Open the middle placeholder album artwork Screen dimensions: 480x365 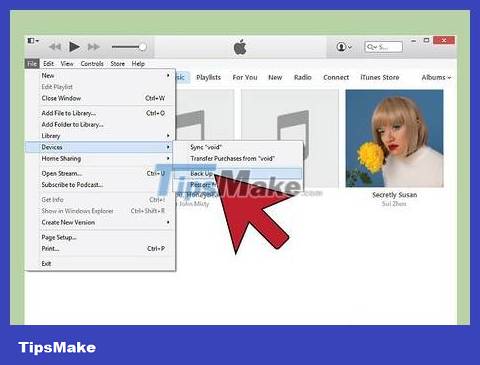[x=290, y=138]
